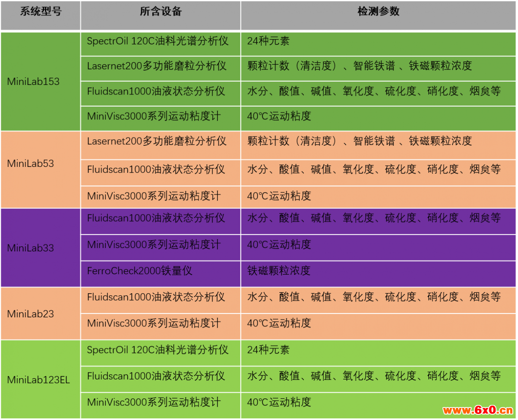Click Fluidscan1000油液状态分析仪 in purple MiniLab33 group

(161, 221)
